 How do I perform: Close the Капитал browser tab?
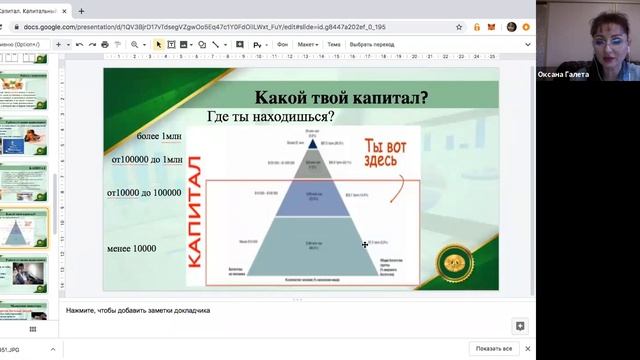(x=64, y=11)
